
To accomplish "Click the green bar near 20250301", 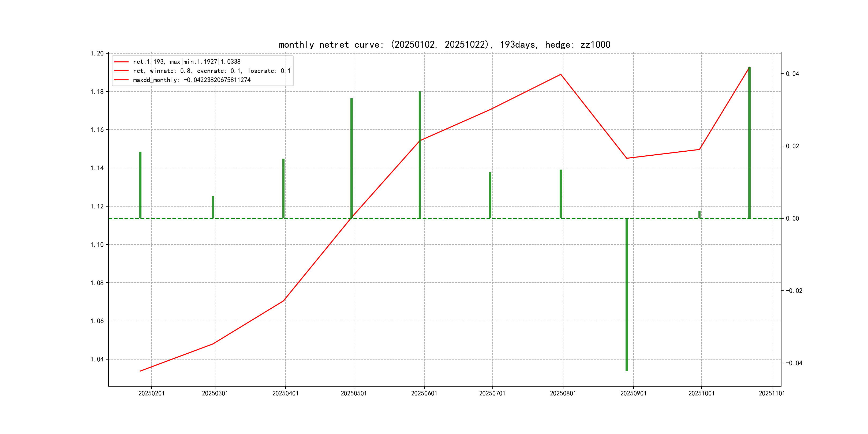I will 213,207.
